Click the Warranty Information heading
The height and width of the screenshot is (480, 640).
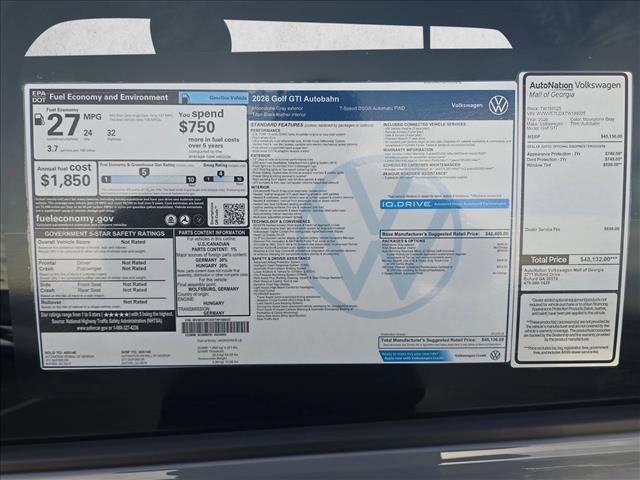[408, 150]
